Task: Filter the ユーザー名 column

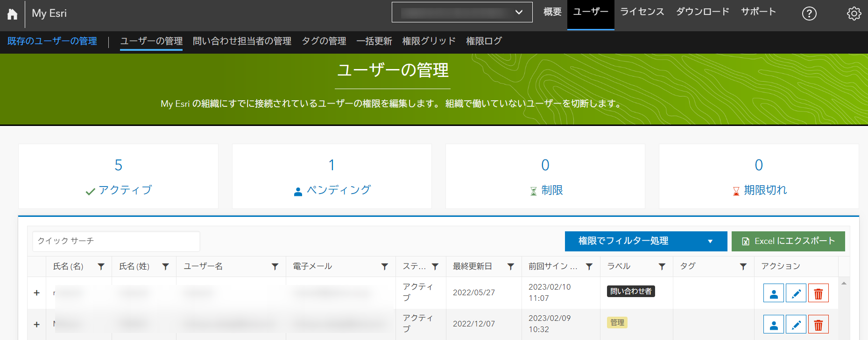Action: [x=275, y=266]
